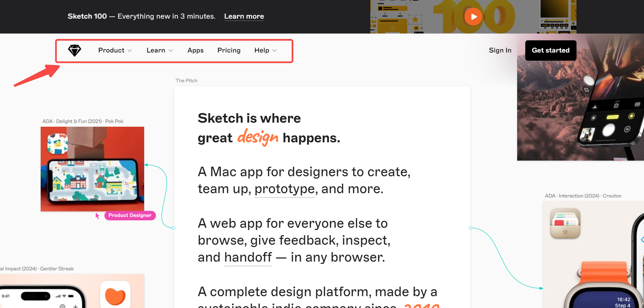
Task: Click the orange handwritten 'design' word
Action: pos(258,137)
